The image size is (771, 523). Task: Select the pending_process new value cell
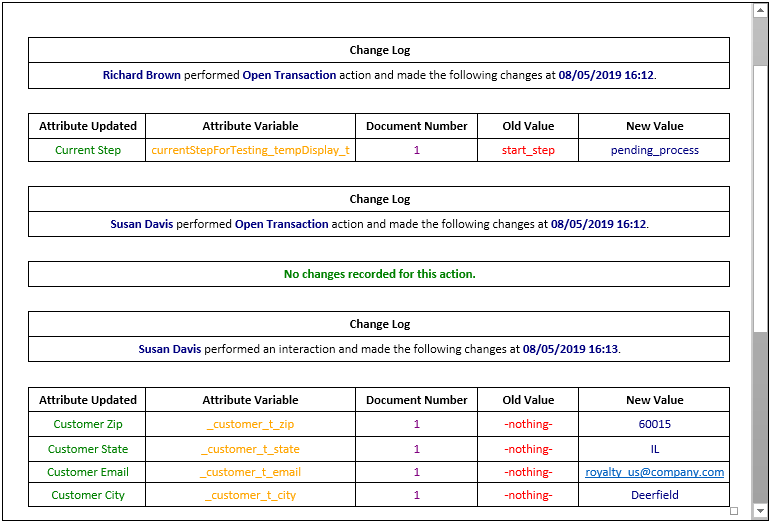(x=654, y=150)
